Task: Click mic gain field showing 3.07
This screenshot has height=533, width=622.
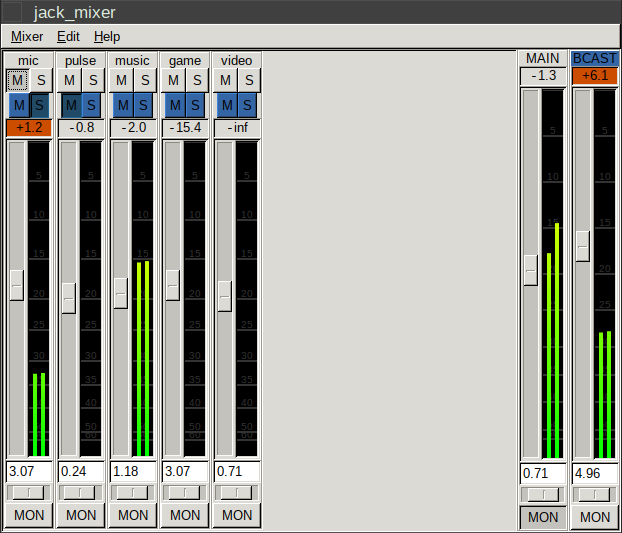Action: click(x=29, y=472)
